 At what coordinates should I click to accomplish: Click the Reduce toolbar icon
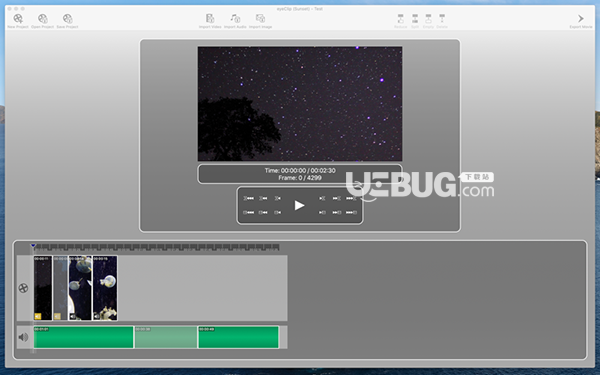pos(400,18)
